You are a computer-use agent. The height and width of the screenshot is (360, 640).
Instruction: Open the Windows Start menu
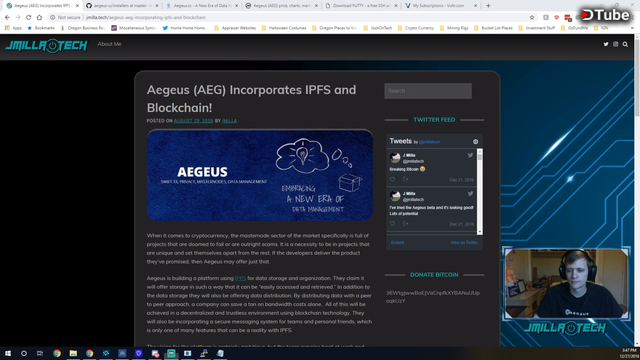pyautogui.click(x=8, y=353)
